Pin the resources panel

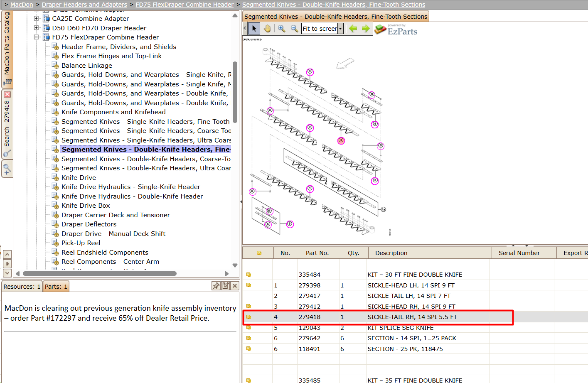click(x=216, y=286)
